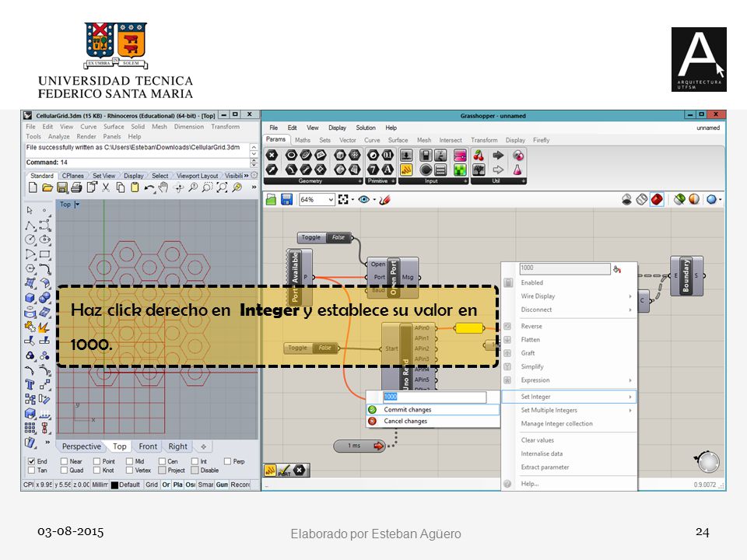The height and width of the screenshot is (560, 747).
Task: Switch to the Firefly tab in Grasshopper
Action: [x=542, y=140]
